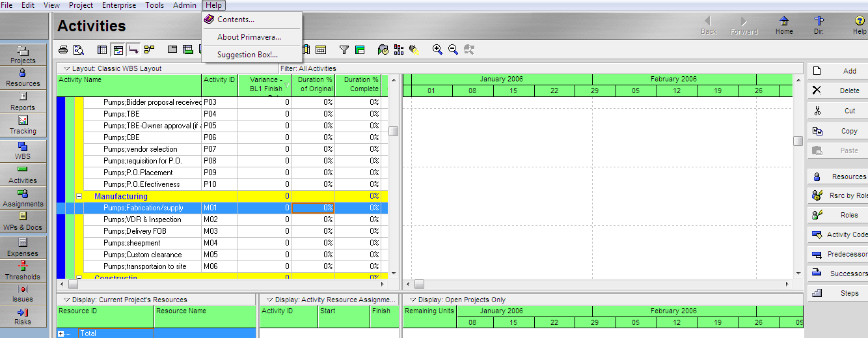Screen dimensions: 868x338
Task: Open Thresholds from the left sidebar
Action: click(x=23, y=270)
